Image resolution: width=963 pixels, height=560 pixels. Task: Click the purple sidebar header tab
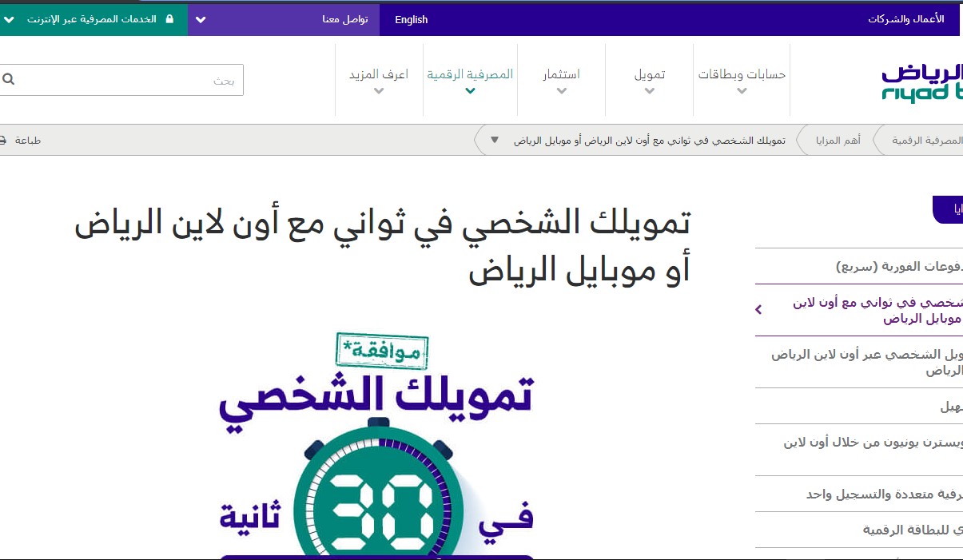948,209
